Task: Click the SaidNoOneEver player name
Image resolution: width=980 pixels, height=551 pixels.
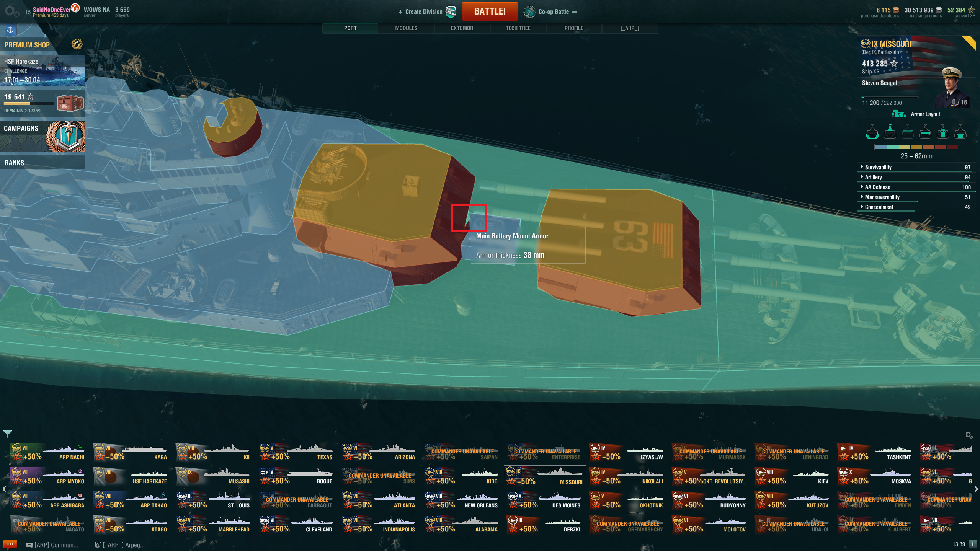Action: click(51, 10)
